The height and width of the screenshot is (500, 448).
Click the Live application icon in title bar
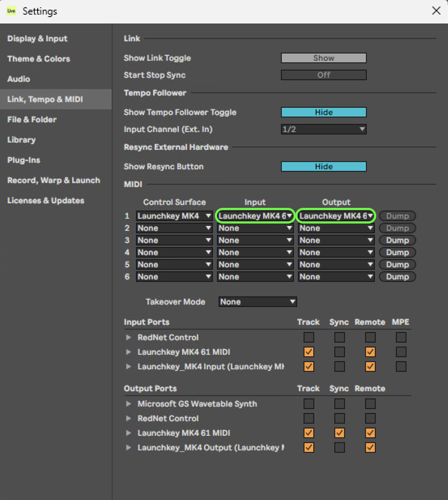tap(11, 11)
